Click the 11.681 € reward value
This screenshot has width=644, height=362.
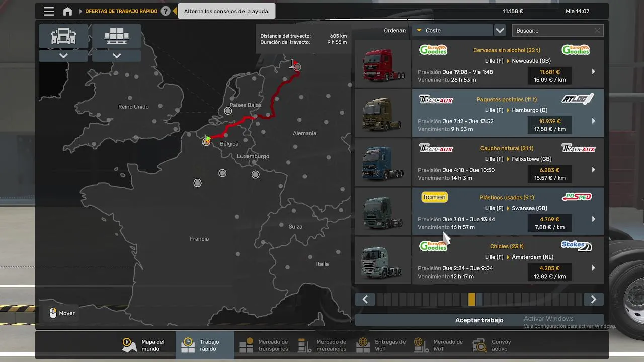pyautogui.click(x=549, y=72)
